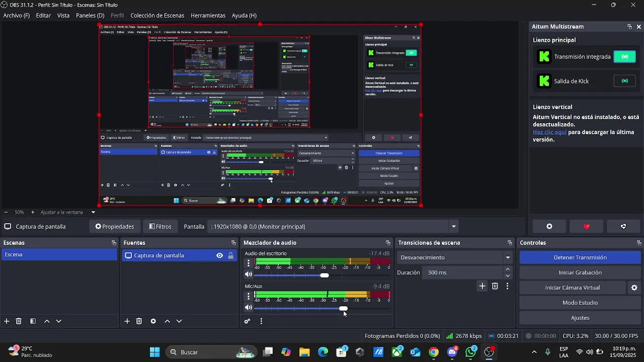The image size is (644, 362).
Task: Adjust Audio del escritorio volume slider
Action: (x=325, y=275)
